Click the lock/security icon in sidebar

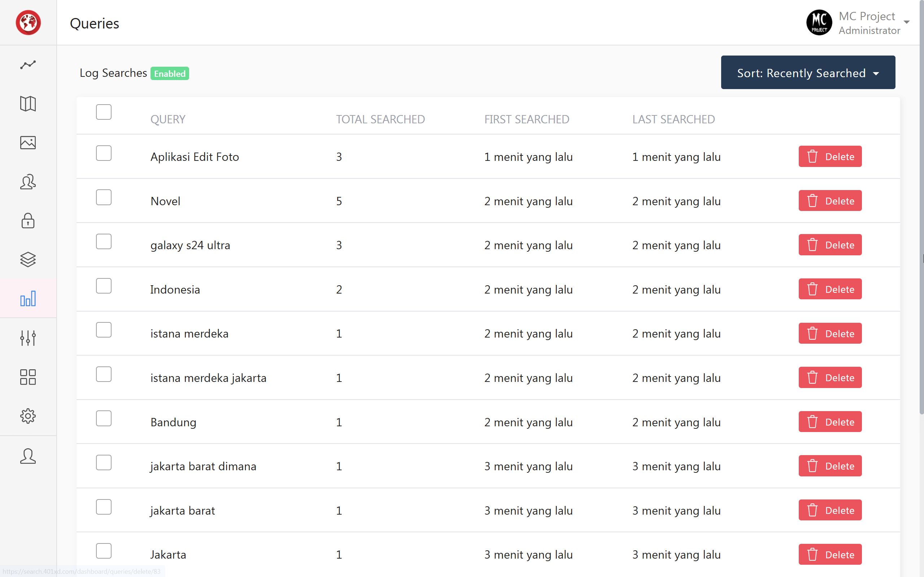coord(28,221)
